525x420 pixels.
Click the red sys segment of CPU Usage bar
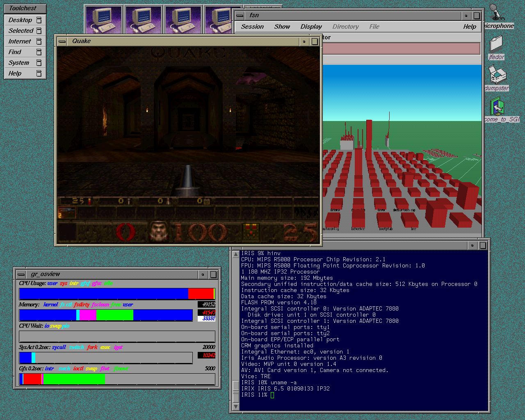click(x=201, y=294)
